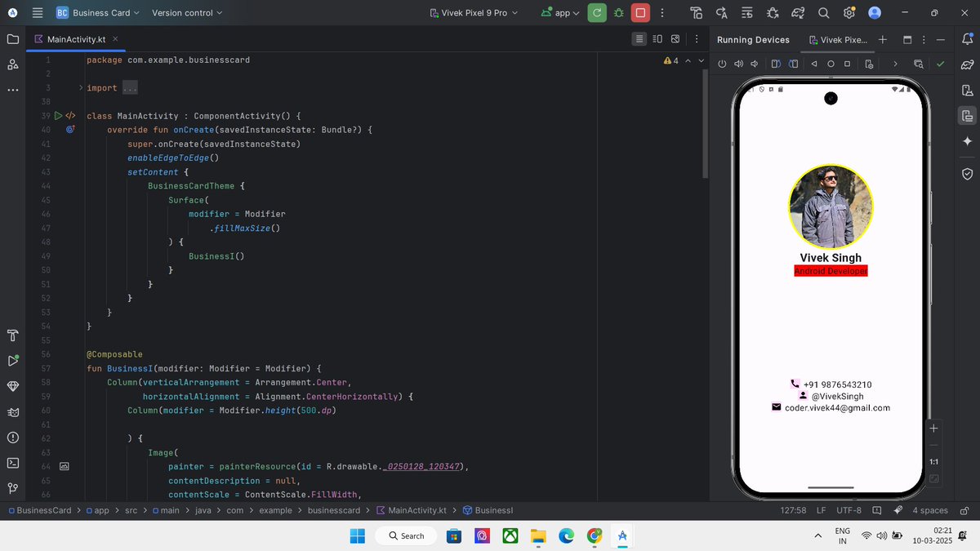Open Device Manager icon in right sidebar

click(968, 90)
